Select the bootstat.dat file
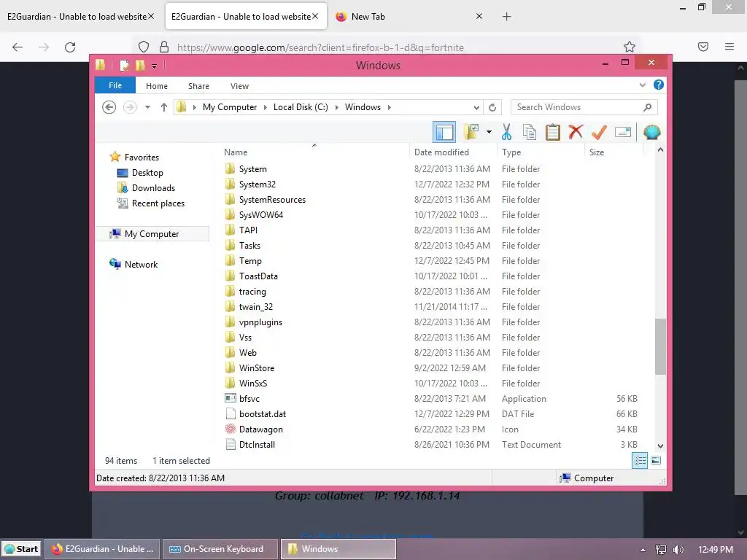The width and height of the screenshot is (747, 560). (x=263, y=414)
